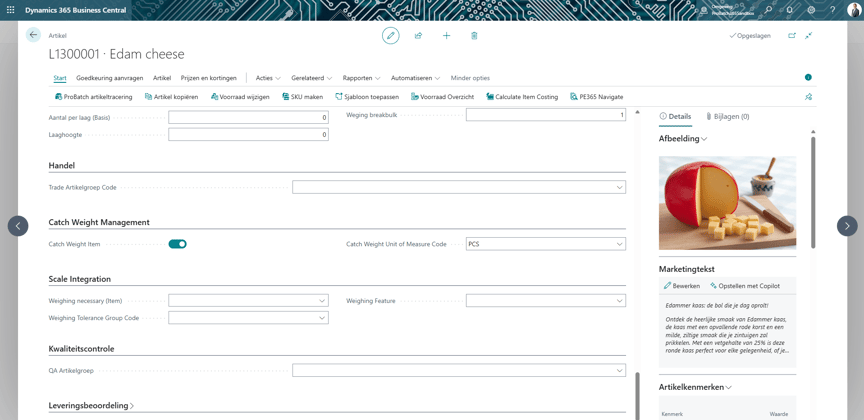This screenshot has height=420, width=864.
Task: Open the settings gear icon
Action: pyautogui.click(x=811, y=10)
